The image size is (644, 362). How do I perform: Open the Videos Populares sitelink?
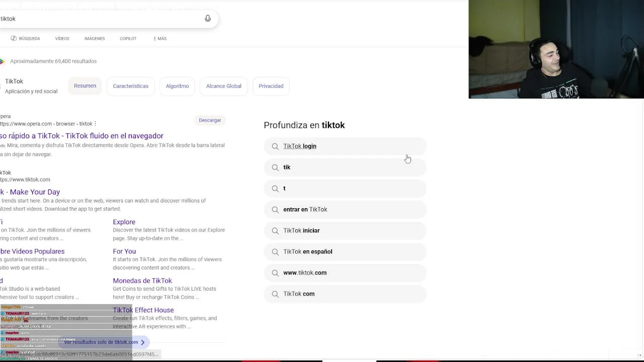(32, 251)
